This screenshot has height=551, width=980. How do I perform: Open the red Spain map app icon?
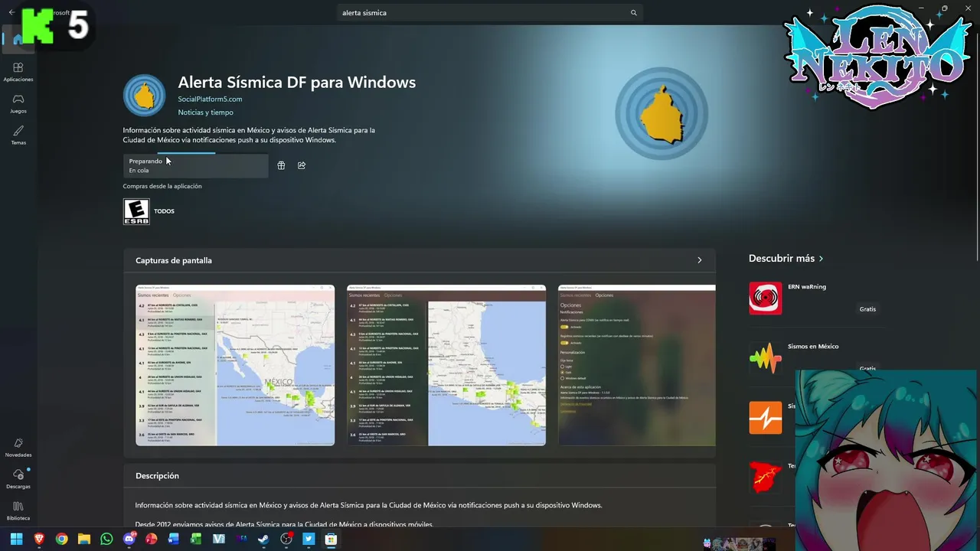coord(766,478)
